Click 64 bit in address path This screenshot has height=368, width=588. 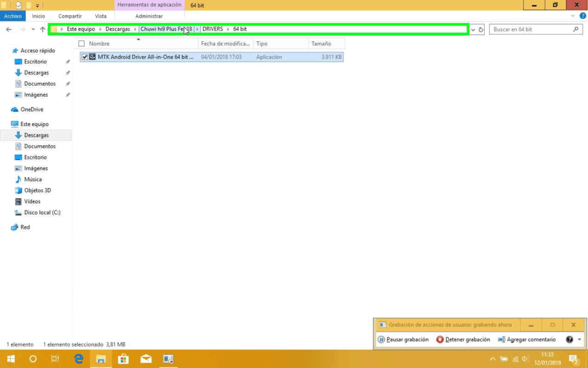coord(240,29)
